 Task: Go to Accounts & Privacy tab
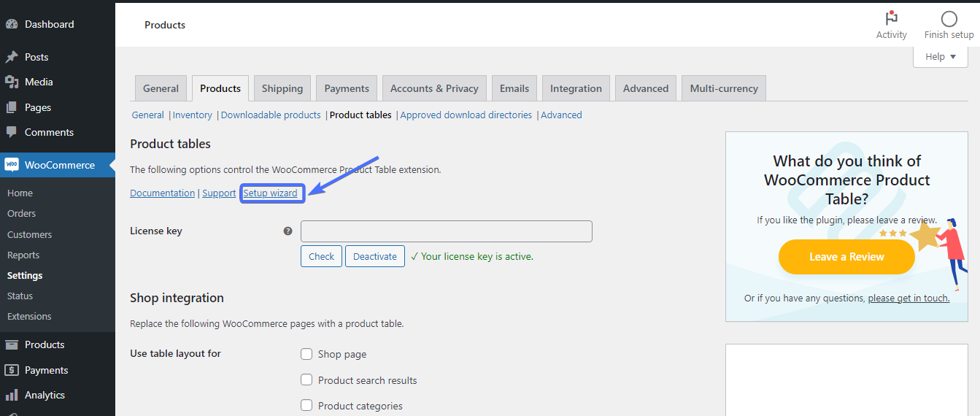[434, 88]
